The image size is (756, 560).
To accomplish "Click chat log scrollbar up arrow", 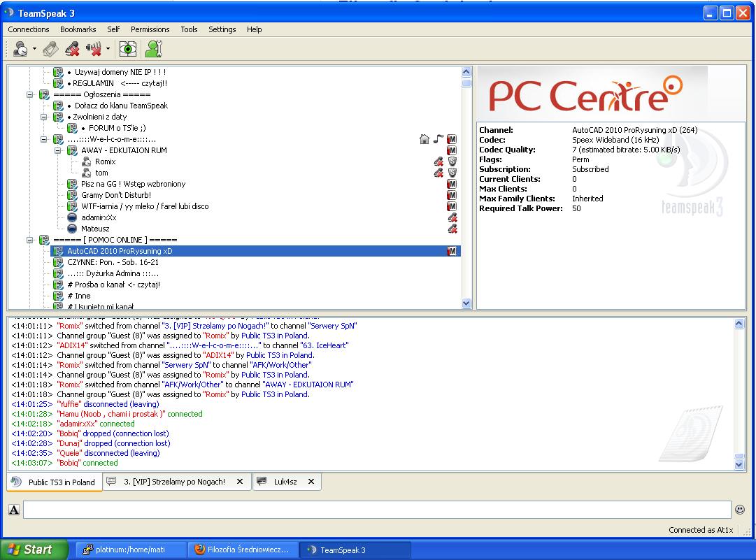I will [x=739, y=324].
